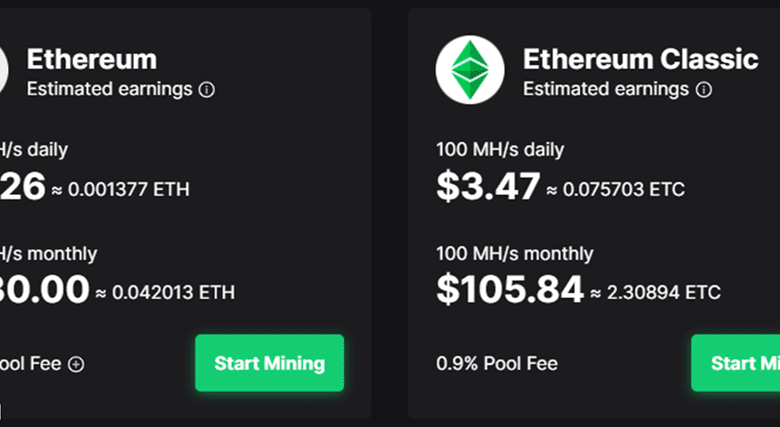
Task: Open info icon beside Ethereum Classic Estimated earnings
Action: 704,89
